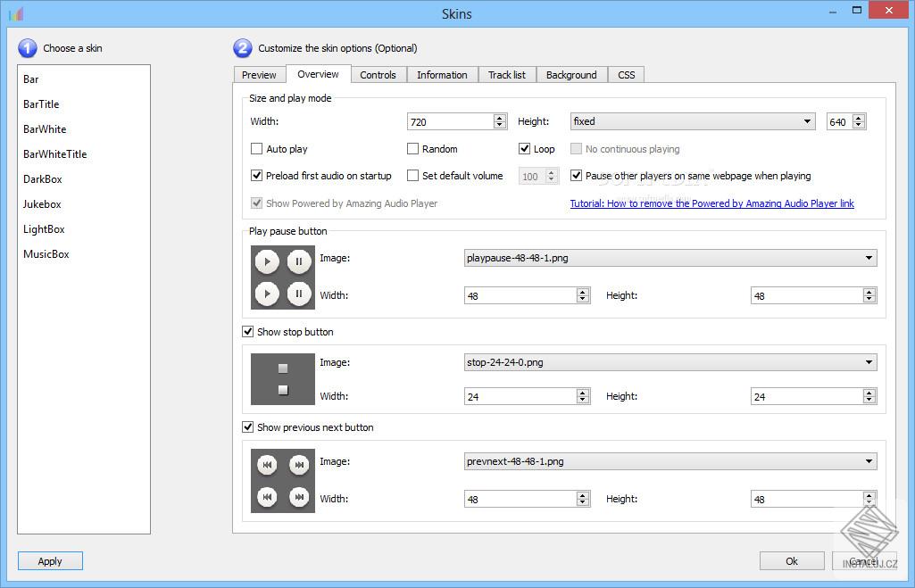Click the Apply button
915x588 pixels.
50,560
